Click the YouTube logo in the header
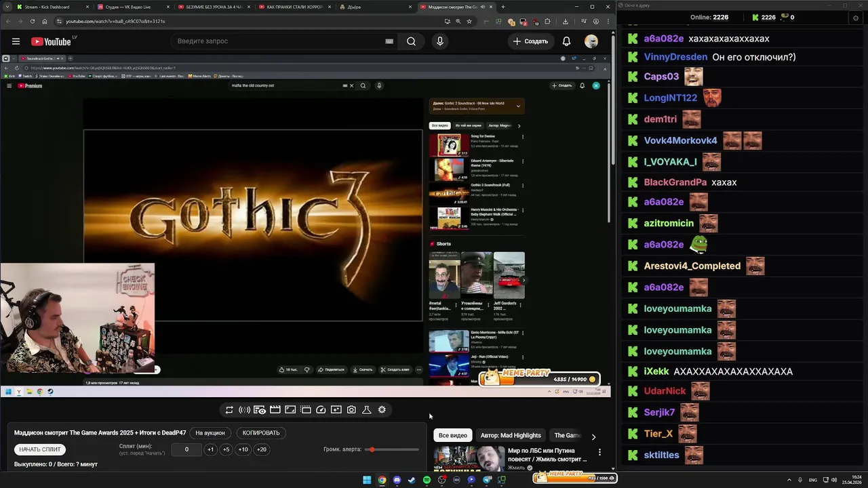This screenshot has width=868, height=488. (x=51, y=41)
